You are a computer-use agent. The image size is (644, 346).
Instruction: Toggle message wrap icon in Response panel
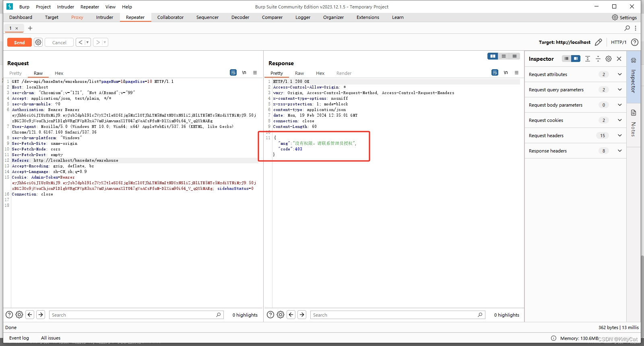(x=495, y=72)
